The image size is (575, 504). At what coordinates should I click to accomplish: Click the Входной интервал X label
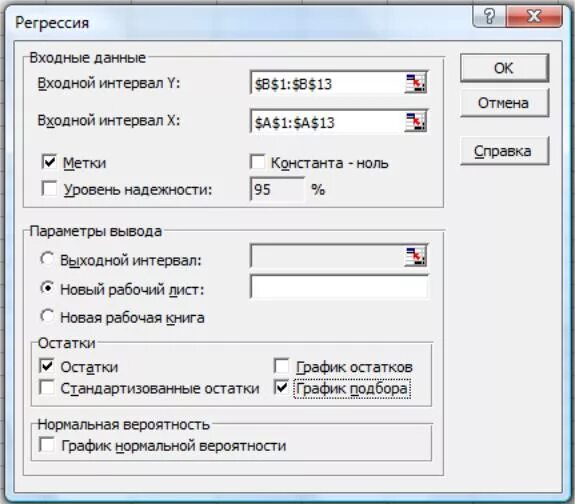tap(109, 121)
